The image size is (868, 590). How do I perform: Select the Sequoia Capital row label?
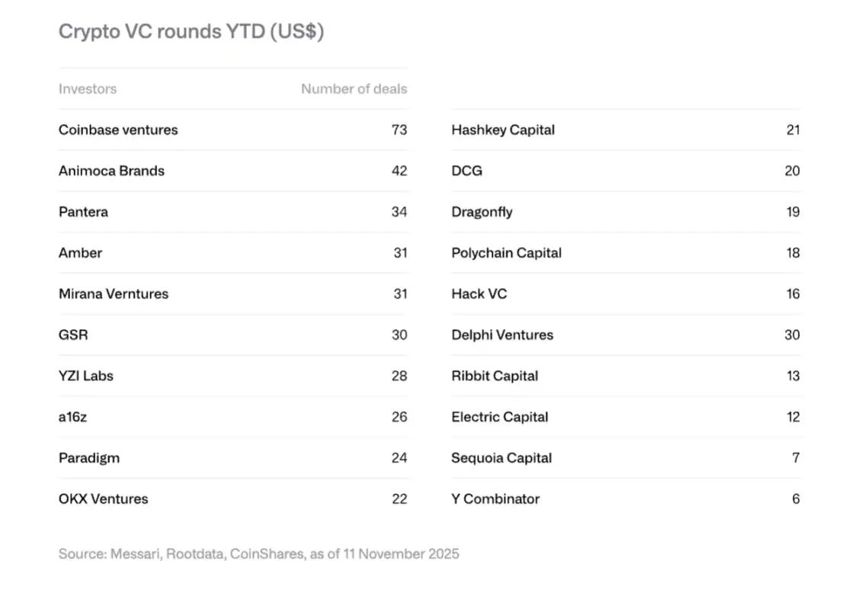pyautogui.click(x=501, y=457)
